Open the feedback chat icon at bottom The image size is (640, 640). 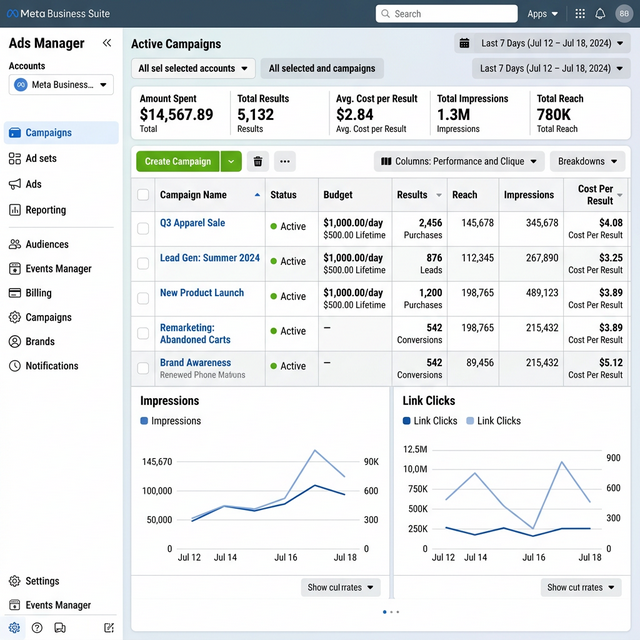point(60,628)
